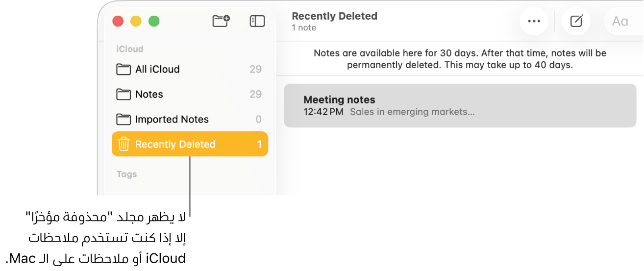Viewport: 644px width, 271px height.
Task: Open the More options ellipsis menu
Action: [x=534, y=22]
